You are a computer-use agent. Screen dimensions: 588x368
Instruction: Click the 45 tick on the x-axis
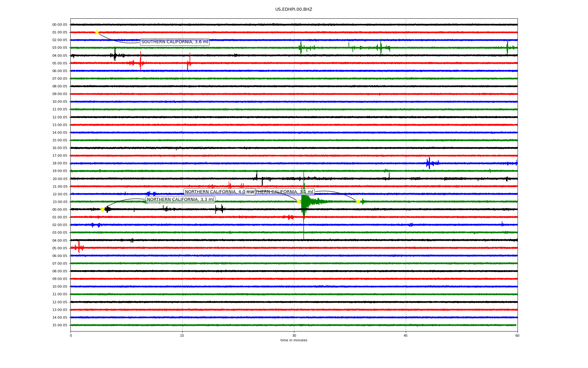click(x=405, y=335)
